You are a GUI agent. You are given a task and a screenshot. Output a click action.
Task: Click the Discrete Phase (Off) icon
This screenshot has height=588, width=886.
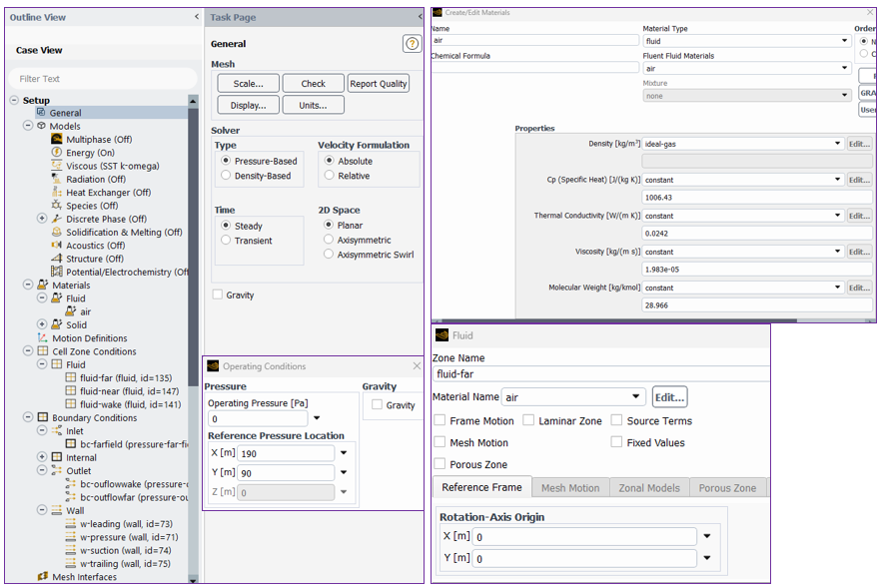[57, 219]
